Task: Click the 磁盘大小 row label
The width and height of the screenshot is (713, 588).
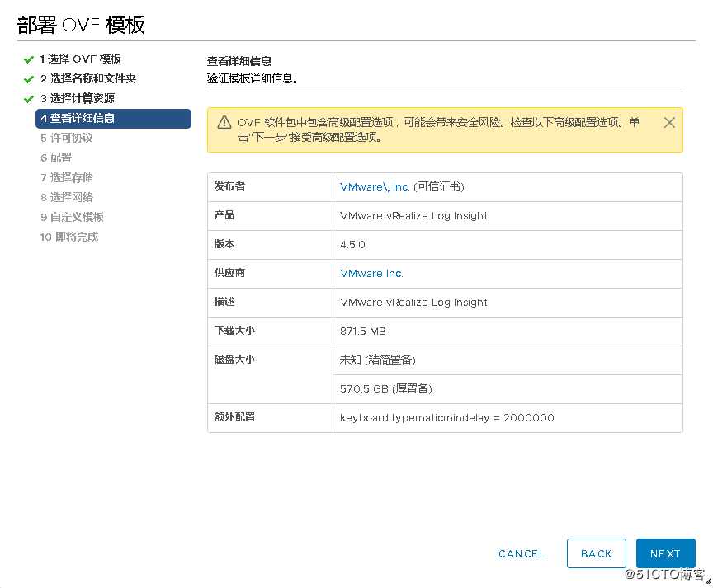Action: point(234,360)
